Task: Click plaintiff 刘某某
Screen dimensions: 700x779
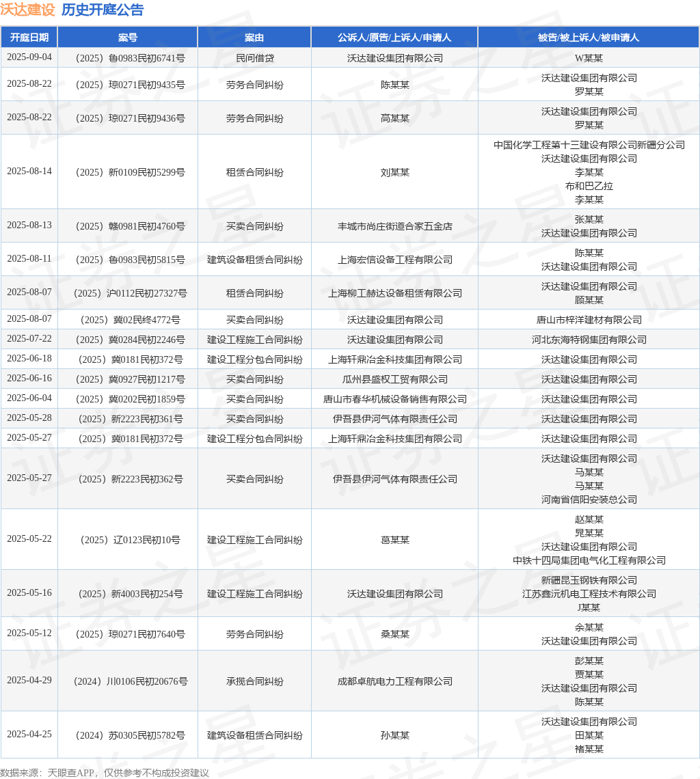Action: pos(394,172)
